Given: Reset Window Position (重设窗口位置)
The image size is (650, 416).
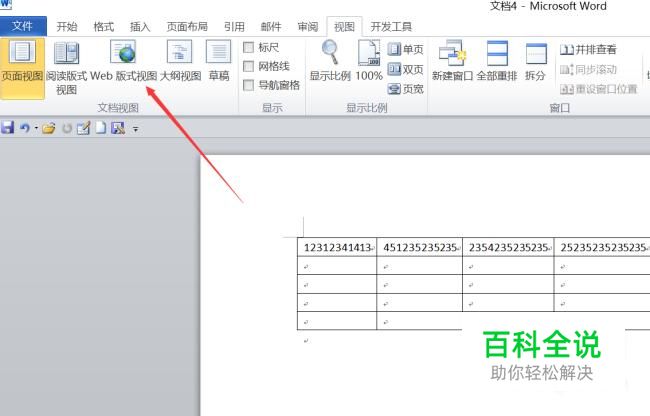Looking at the screenshot, I should tap(598, 89).
